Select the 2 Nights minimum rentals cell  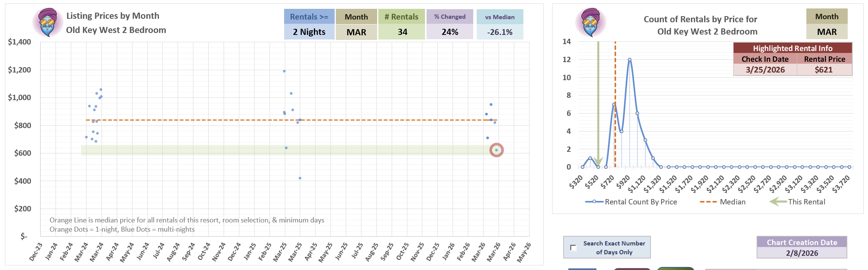coord(309,32)
